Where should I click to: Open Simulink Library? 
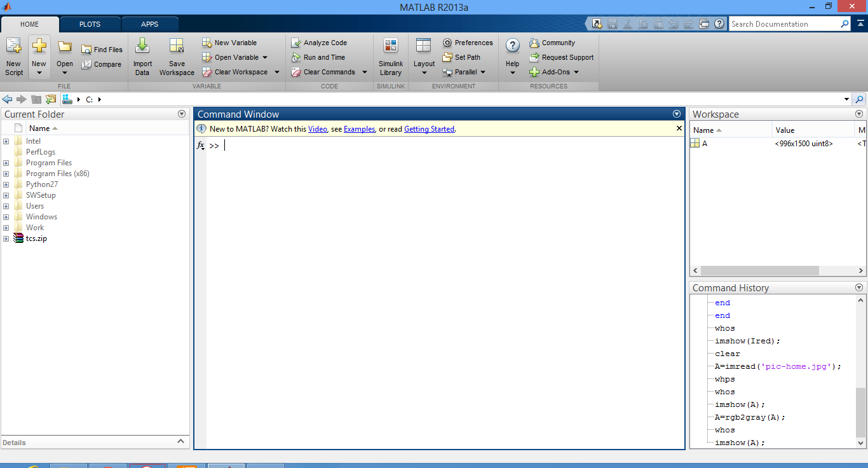[391, 57]
